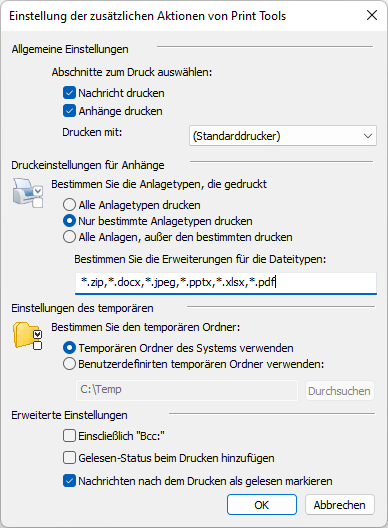
Task: Close the Print Tools settings dialog
Action: click(x=371, y=15)
